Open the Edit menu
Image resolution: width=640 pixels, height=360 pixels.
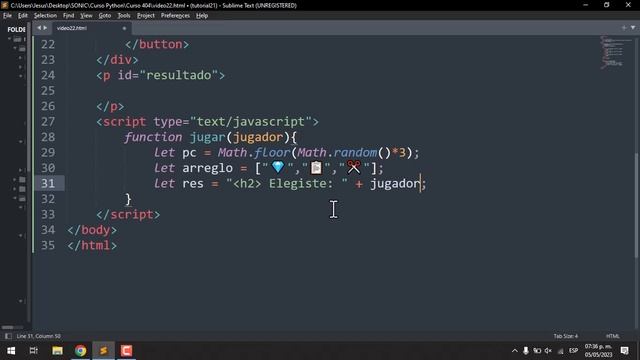tap(23, 16)
